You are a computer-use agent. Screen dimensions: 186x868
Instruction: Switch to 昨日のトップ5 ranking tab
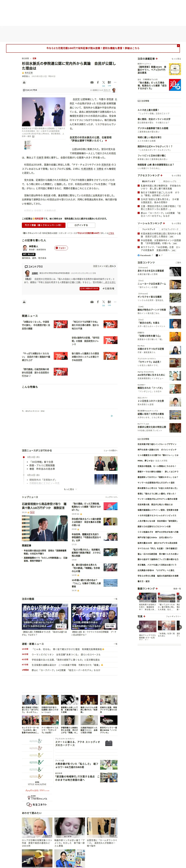coord(170,181)
